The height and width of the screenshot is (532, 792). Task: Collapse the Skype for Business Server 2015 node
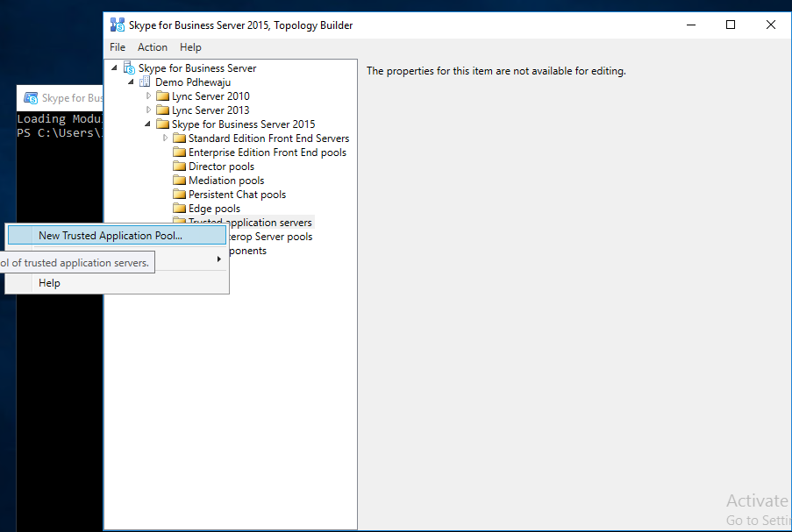pos(147,124)
